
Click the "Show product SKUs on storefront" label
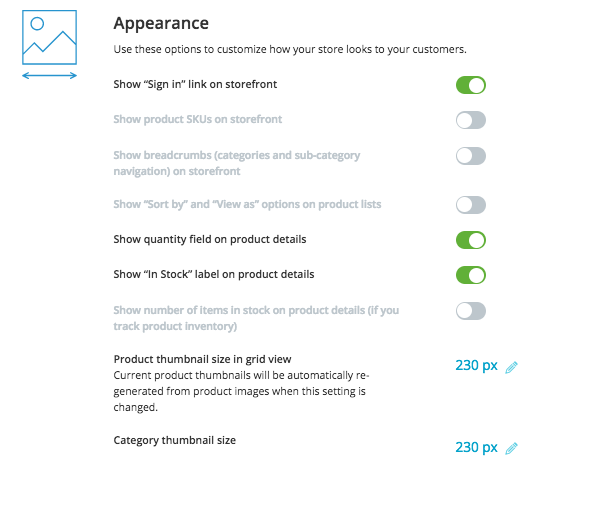(x=198, y=119)
